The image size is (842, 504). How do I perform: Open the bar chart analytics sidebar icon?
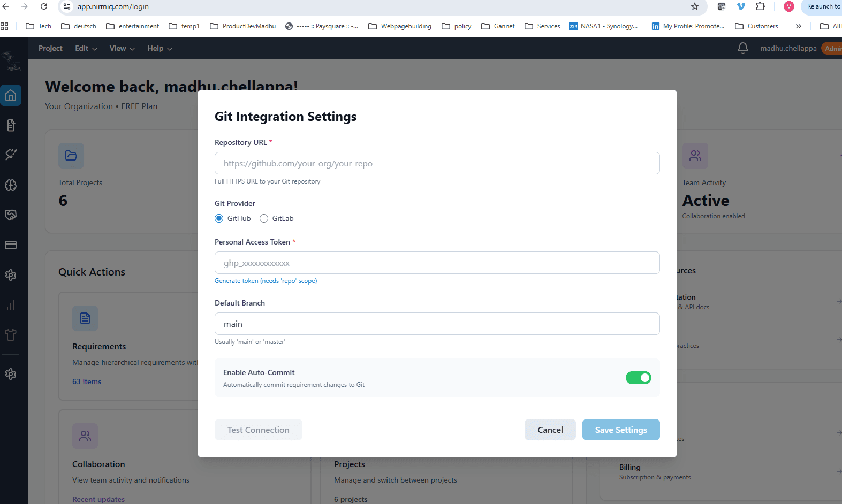[x=11, y=305]
